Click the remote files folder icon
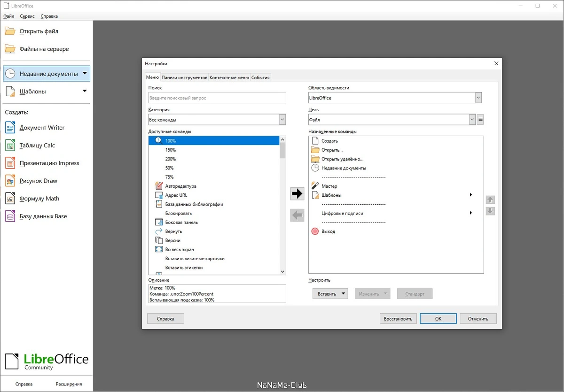The width and height of the screenshot is (564, 392). tap(10, 49)
